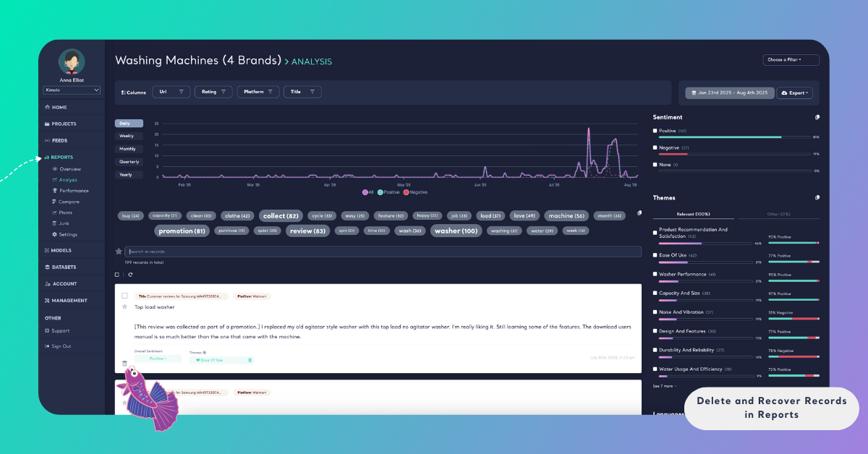This screenshot has height=454, width=868.
Task: Open Account in the sidebar
Action: (60, 283)
